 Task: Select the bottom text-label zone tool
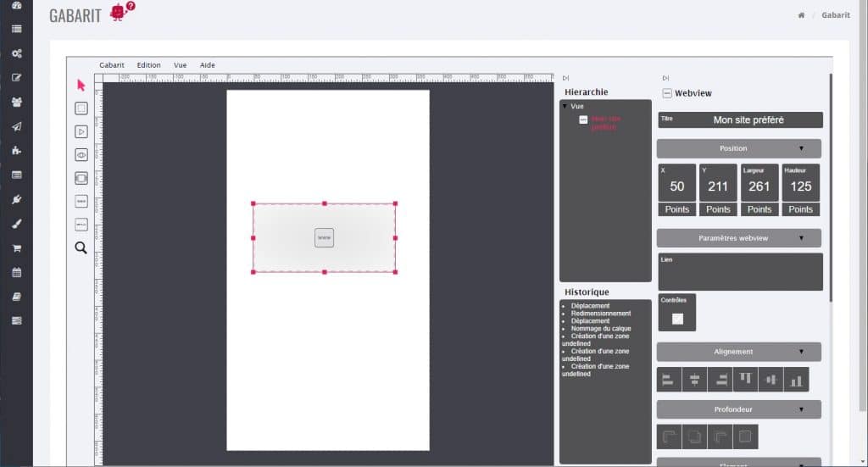[x=81, y=225]
